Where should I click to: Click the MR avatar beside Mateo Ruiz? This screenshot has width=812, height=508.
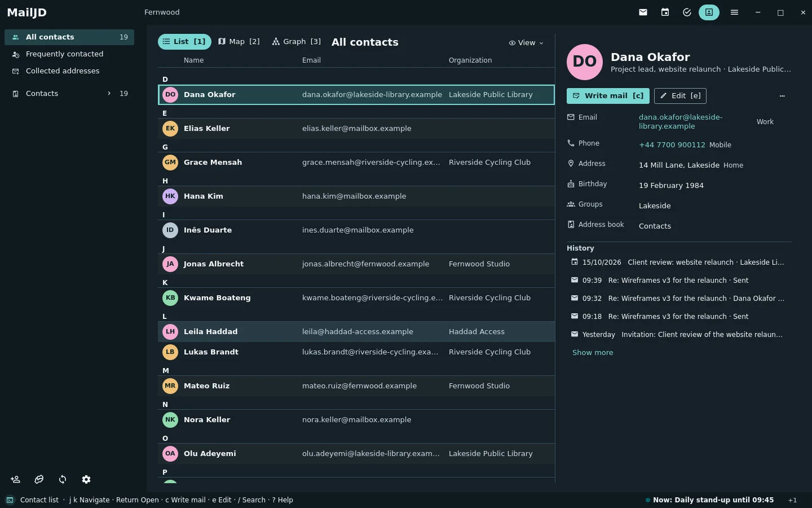tap(170, 386)
